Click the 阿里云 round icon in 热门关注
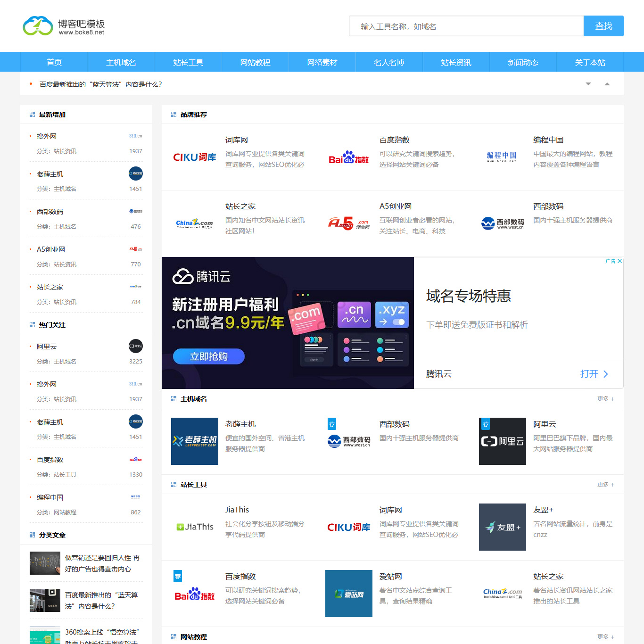 pyautogui.click(x=136, y=346)
